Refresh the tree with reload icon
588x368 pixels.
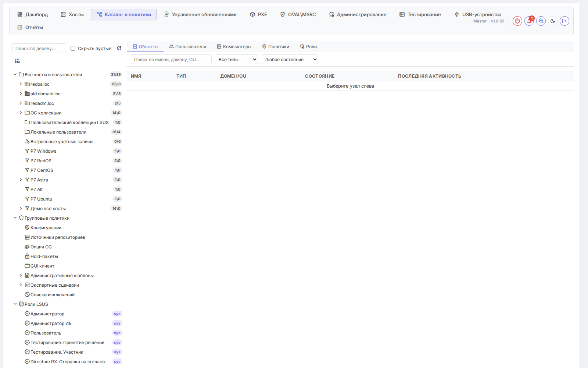pos(119,48)
